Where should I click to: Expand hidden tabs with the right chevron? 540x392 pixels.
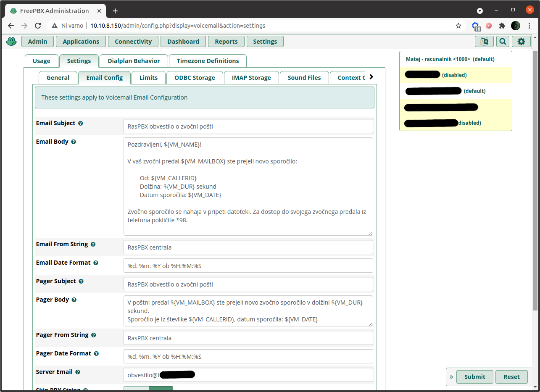[x=371, y=77]
